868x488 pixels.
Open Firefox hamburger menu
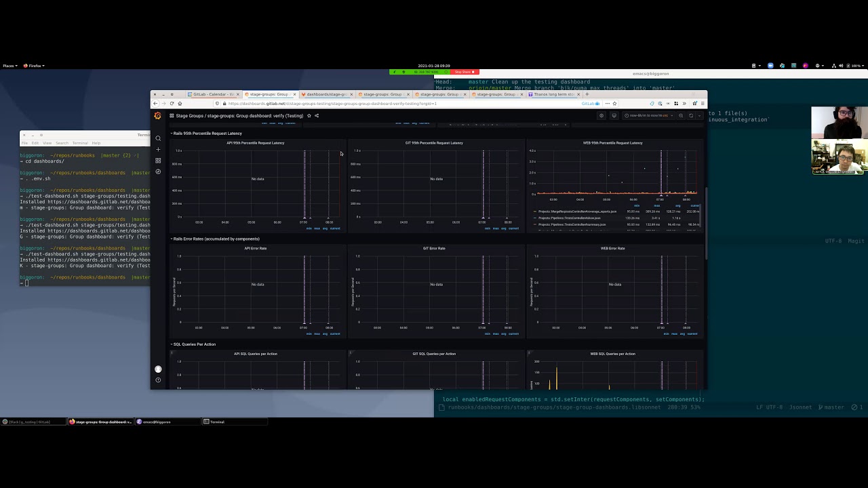click(702, 104)
